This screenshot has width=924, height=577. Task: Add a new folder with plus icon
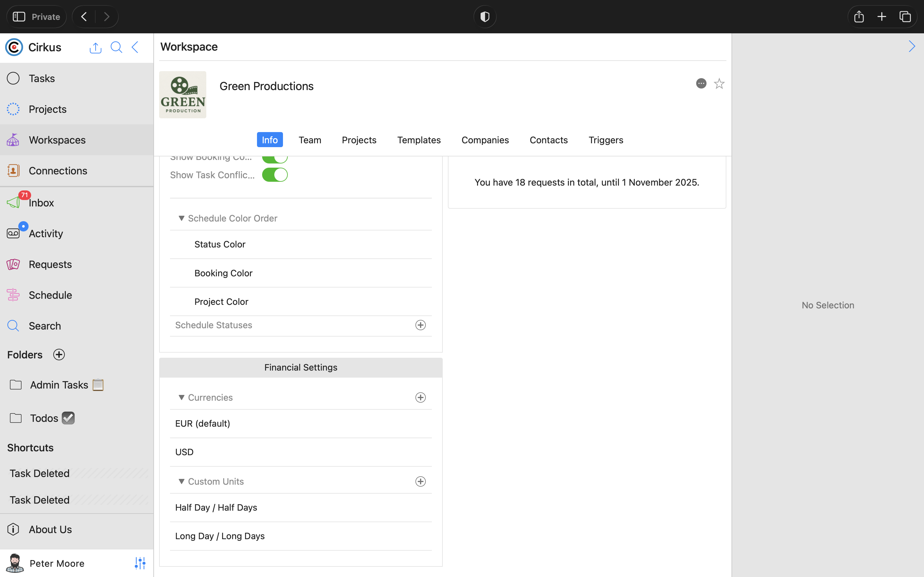click(59, 355)
